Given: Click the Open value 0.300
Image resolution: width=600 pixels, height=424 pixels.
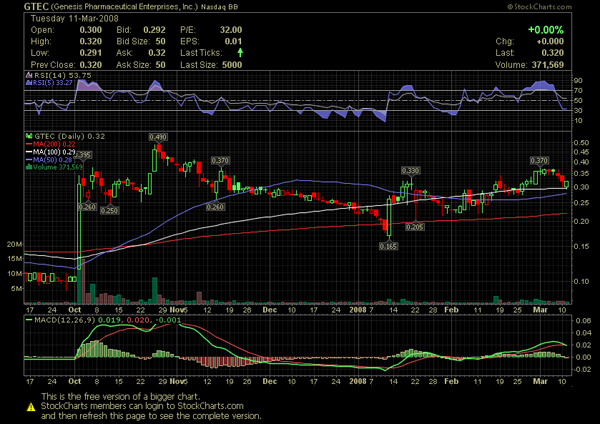Looking at the screenshot, I should pos(91,30).
